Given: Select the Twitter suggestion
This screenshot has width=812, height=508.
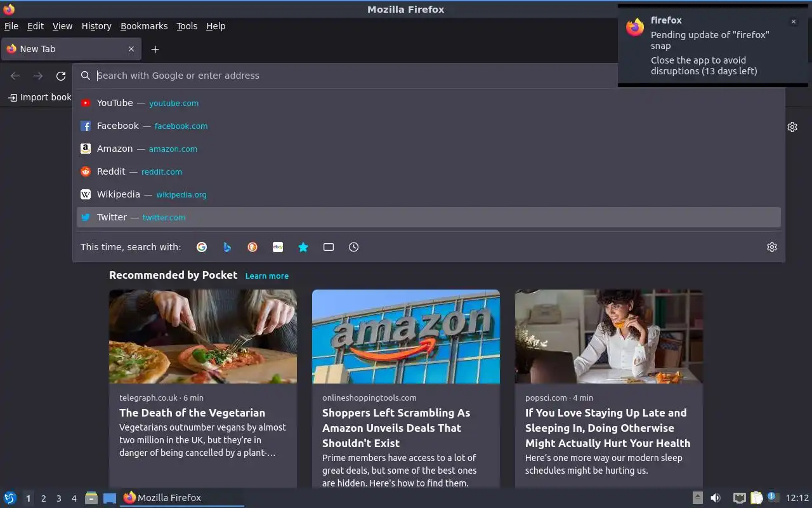Looking at the screenshot, I should click(429, 217).
